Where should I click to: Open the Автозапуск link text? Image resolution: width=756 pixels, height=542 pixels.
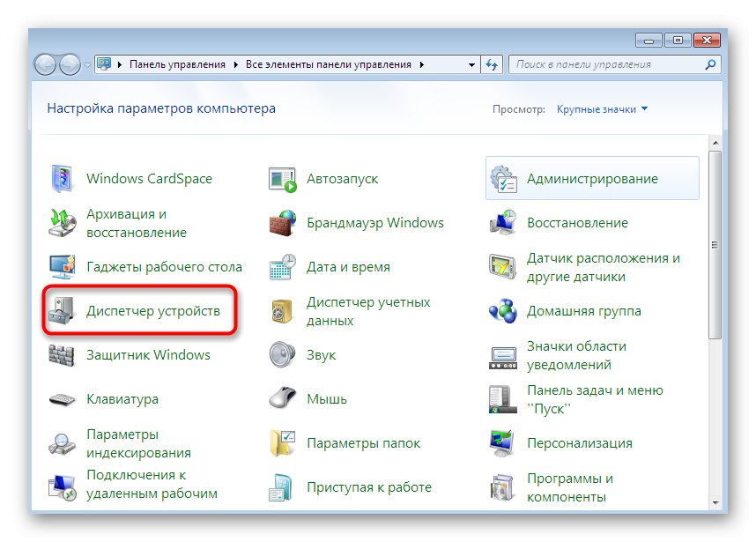coord(343,179)
